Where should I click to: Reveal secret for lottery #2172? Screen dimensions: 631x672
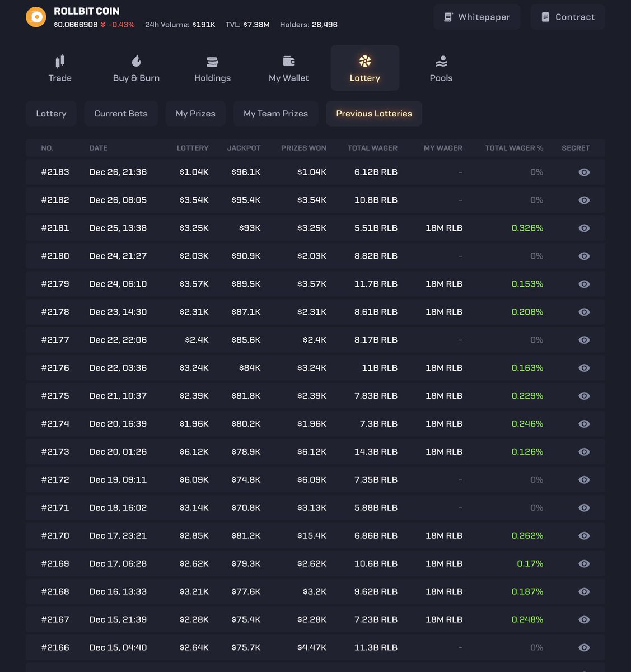pyautogui.click(x=584, y=480)
